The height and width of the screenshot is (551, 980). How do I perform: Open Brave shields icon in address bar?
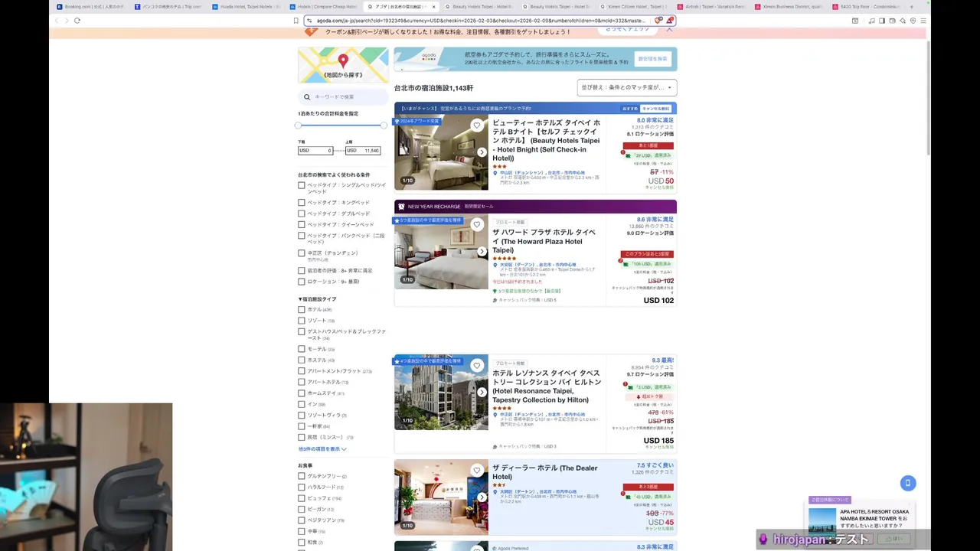658,21
